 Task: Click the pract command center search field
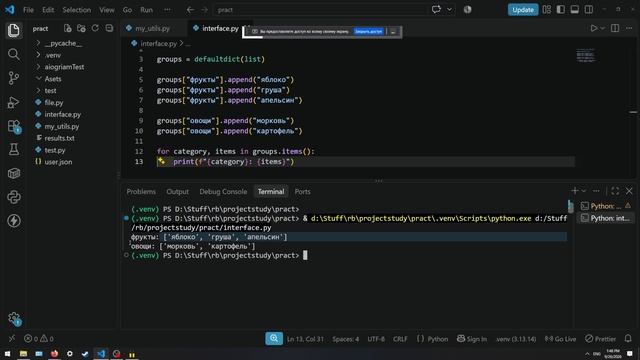(320, 10)
